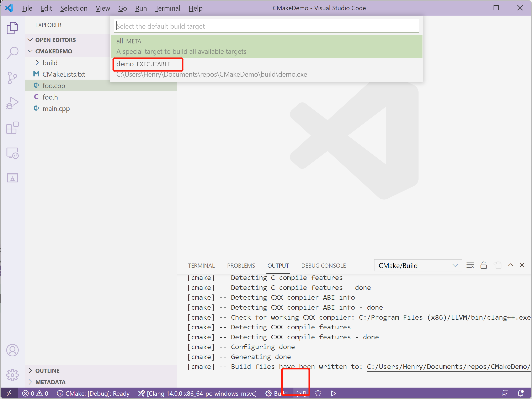The width and height of the screenshot is (532, 399).
Task: Click the [all] build target in status bar
Action: pyautogui.click(x=301, y=393)
